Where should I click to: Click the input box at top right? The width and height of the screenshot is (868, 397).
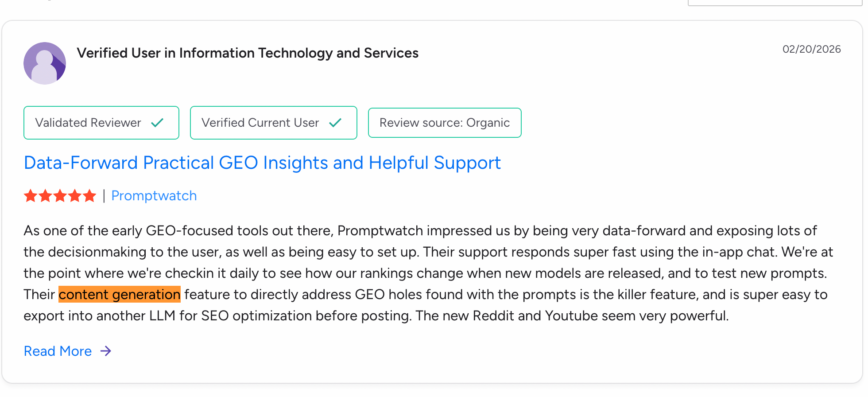pos(775,2)
